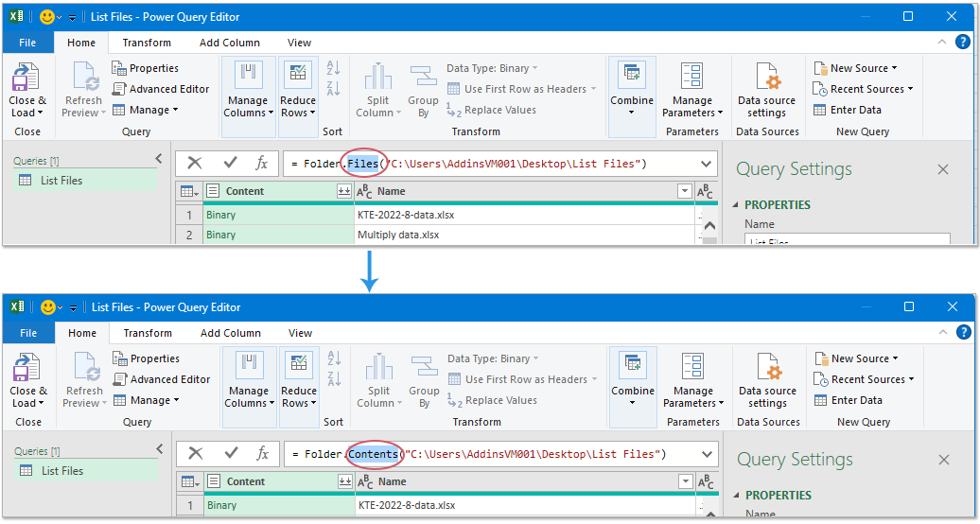Click Split Column in top window
The width and height of the screenshot is (980, 524).
378,90
